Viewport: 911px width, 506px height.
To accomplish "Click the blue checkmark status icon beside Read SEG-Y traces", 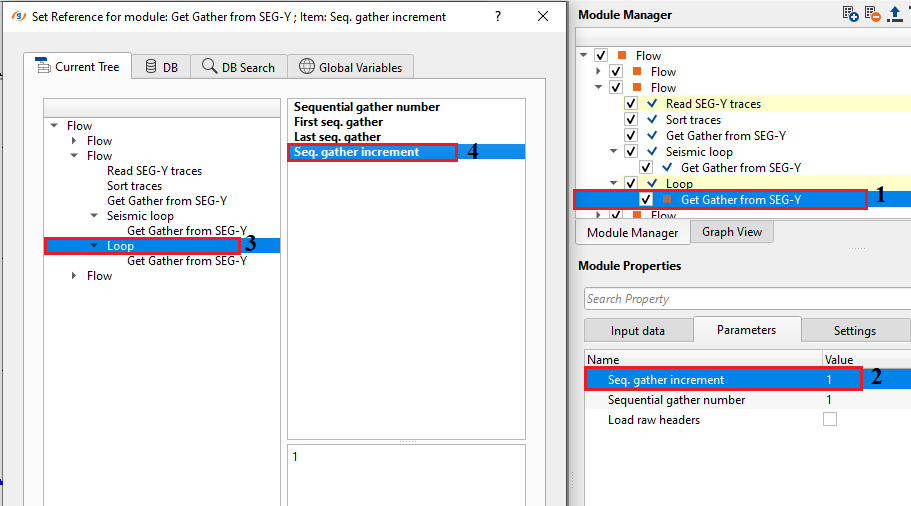I will tap(652, 103).
